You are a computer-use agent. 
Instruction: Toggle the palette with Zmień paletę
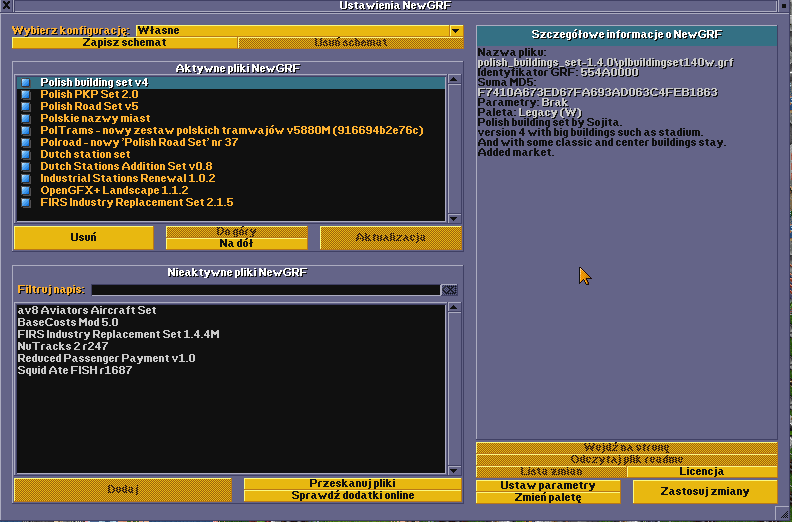[547, 497]
